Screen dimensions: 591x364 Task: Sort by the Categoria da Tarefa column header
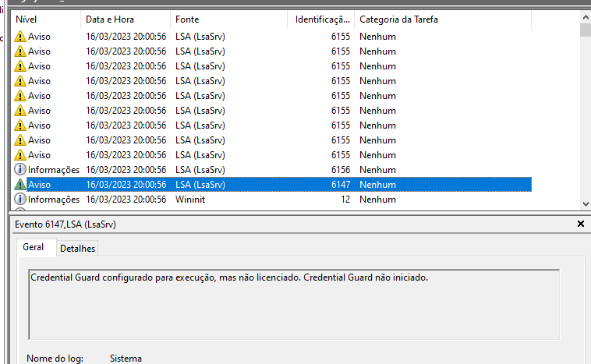[443, 19]
